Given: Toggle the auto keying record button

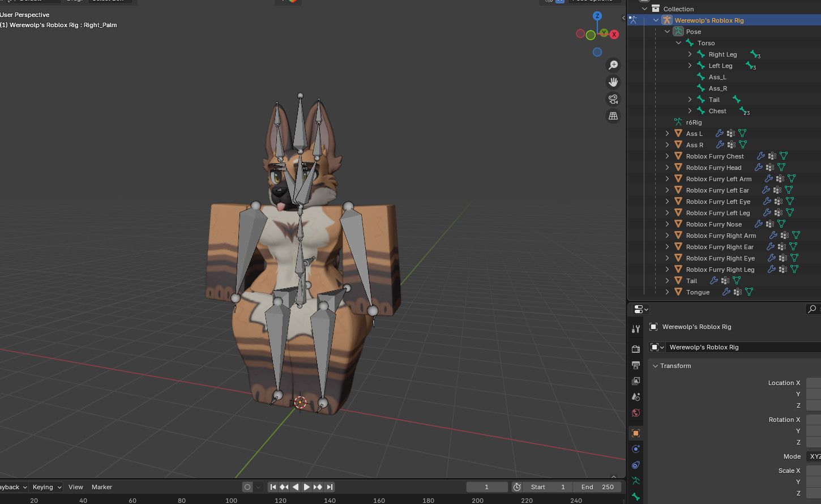Looking at the screenshot, I should tap(247, 487).
